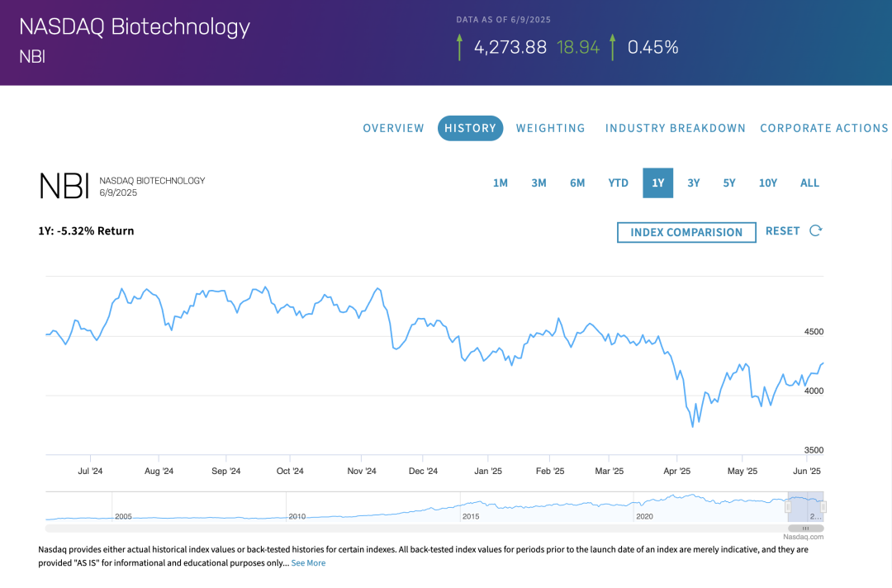The image size is (892, 588).
Task: Select the History tab
Action: point(471,128)
